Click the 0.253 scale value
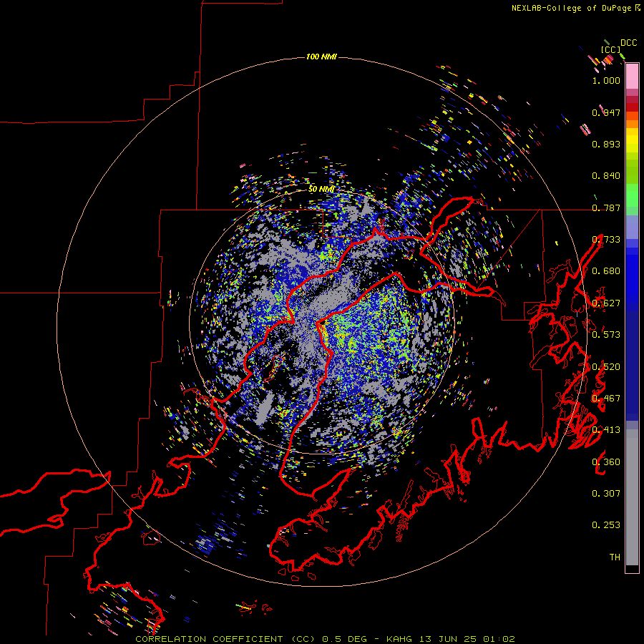 click(x=606, y=525)
